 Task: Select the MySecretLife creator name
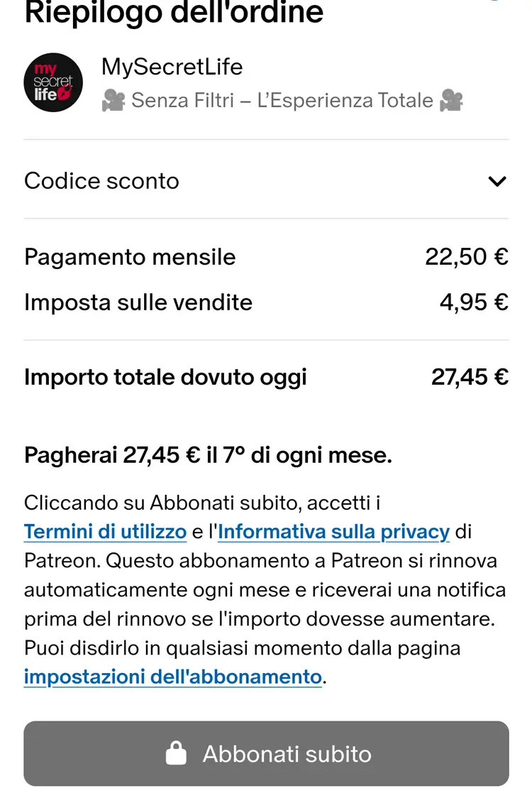pyautogui.click(x=172, y=67)
